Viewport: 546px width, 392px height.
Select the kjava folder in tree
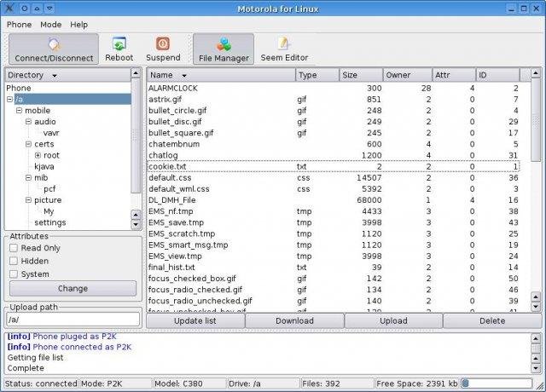click(x=44, y=167)
